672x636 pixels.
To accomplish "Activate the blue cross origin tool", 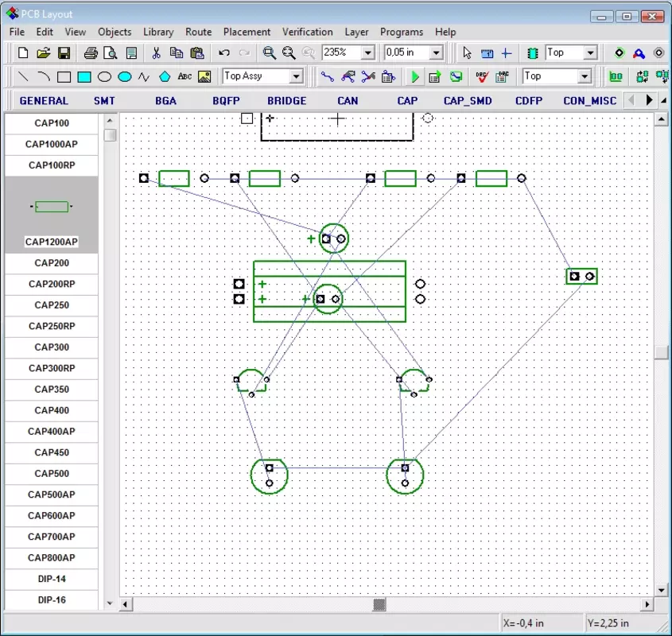I will click(507, 52).
